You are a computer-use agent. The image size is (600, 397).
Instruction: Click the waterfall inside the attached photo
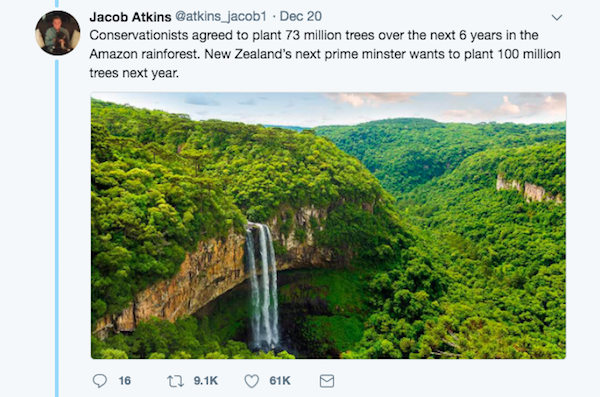click(262, 285)
